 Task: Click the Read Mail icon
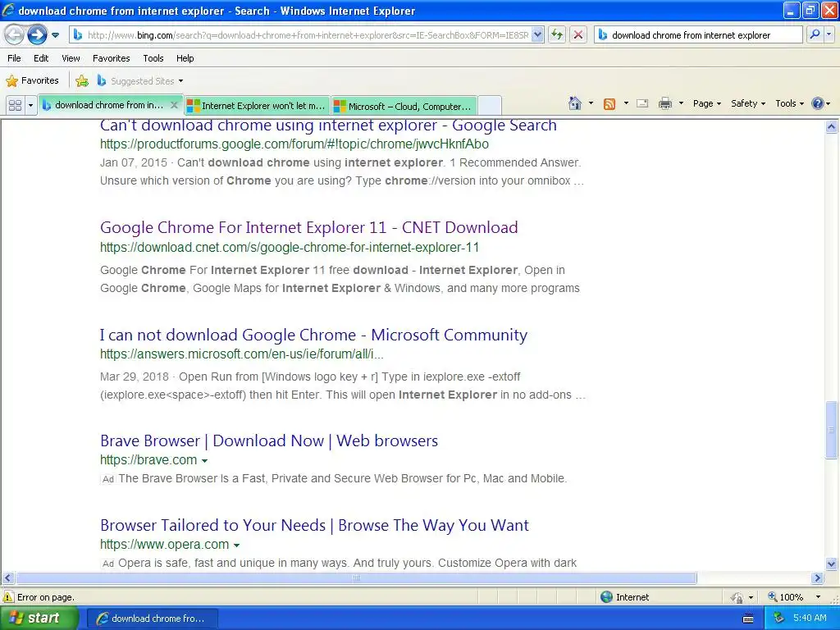pos(642,104)
